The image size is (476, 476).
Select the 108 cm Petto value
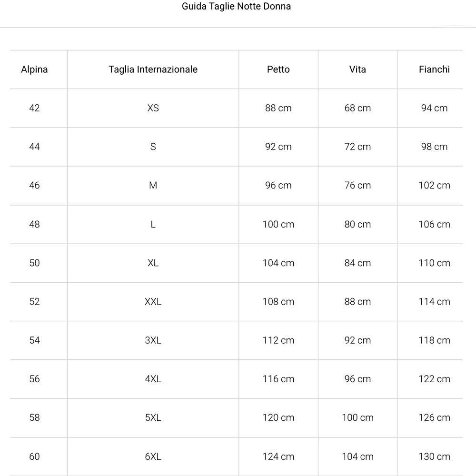click(278, 302)
